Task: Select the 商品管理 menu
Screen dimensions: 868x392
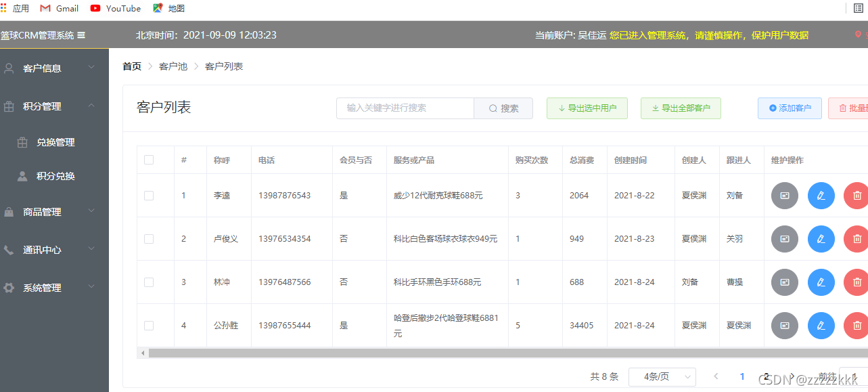Action: click(x=54, y=212)
